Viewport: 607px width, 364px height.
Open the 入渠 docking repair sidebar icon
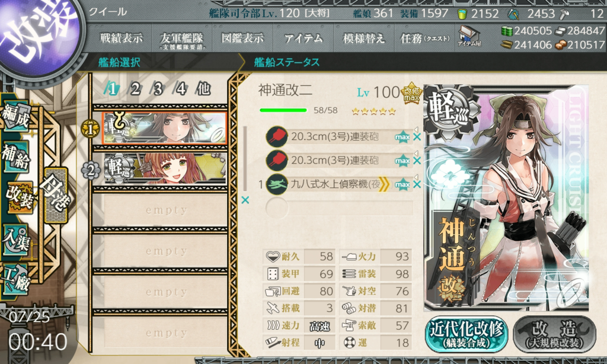click(16, 240)
